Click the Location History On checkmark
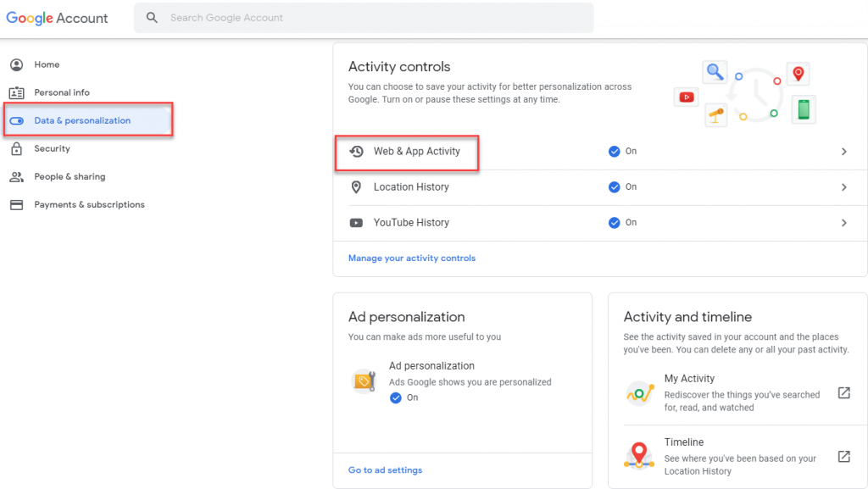 (614, 187)
